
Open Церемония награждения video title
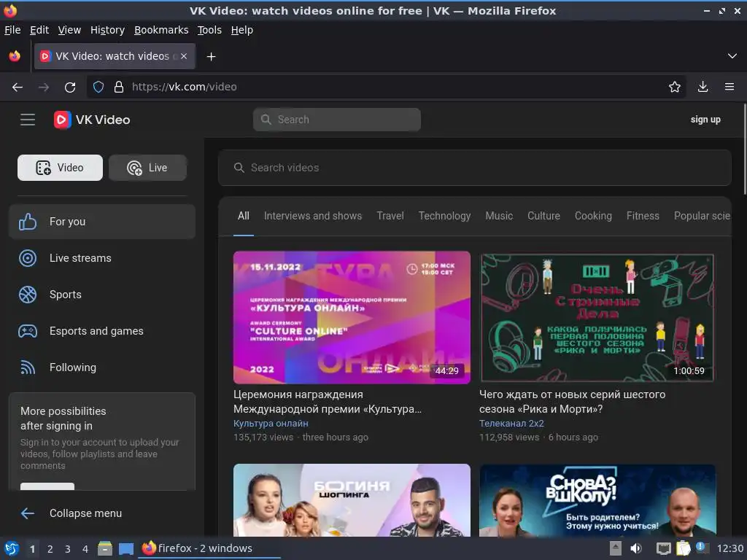click(328, 402)
